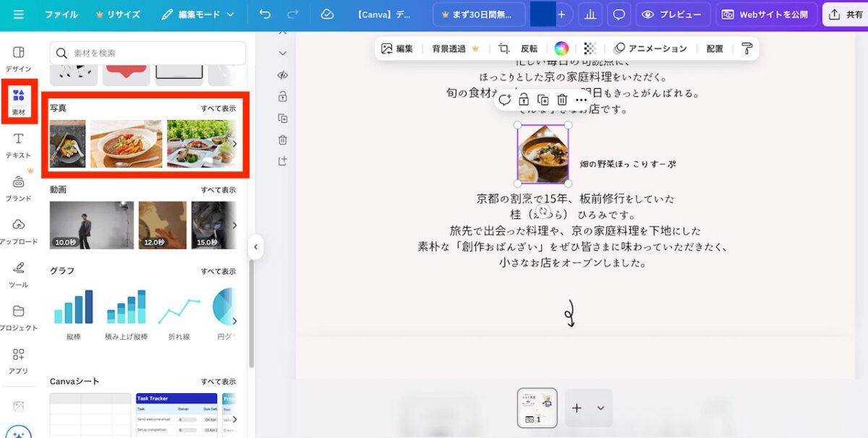Toggle the transparency checkerboard icon
This screenshot has width=868, height=438.
[x=590, y=48]
